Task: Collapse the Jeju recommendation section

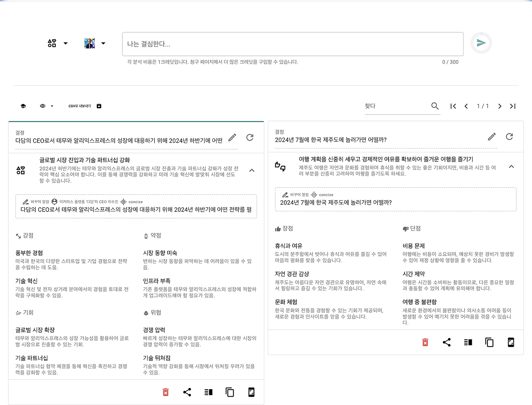Action: 511,166
